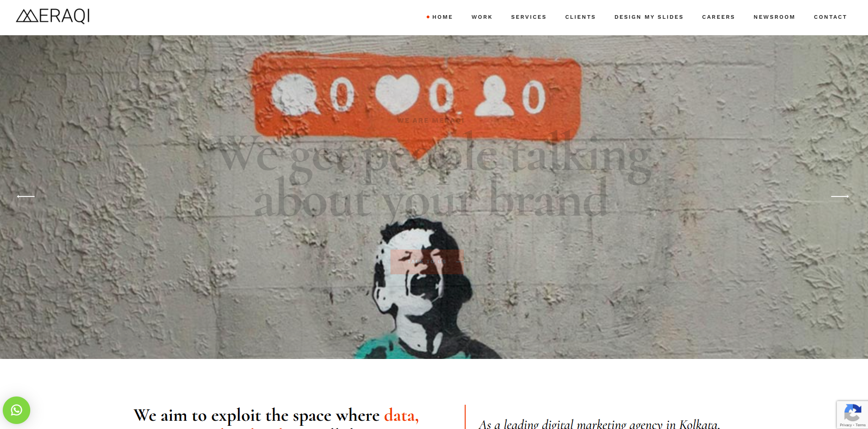
Task: Go to the Services section
Action: pos(528,17)
